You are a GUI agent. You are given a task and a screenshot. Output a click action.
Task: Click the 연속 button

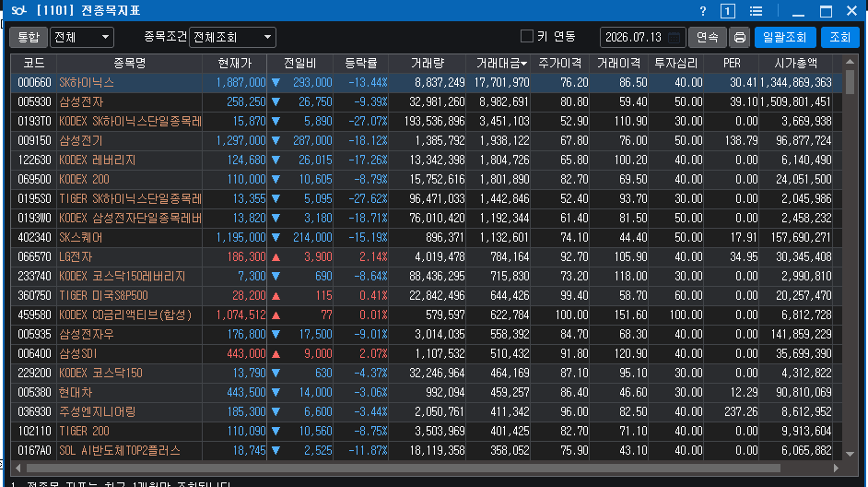pos(707,37)
